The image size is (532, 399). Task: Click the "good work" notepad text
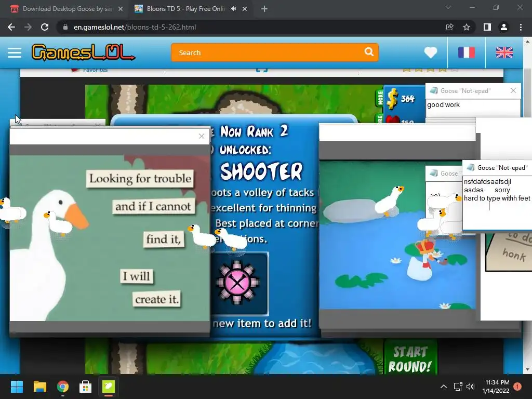(444, 105)
